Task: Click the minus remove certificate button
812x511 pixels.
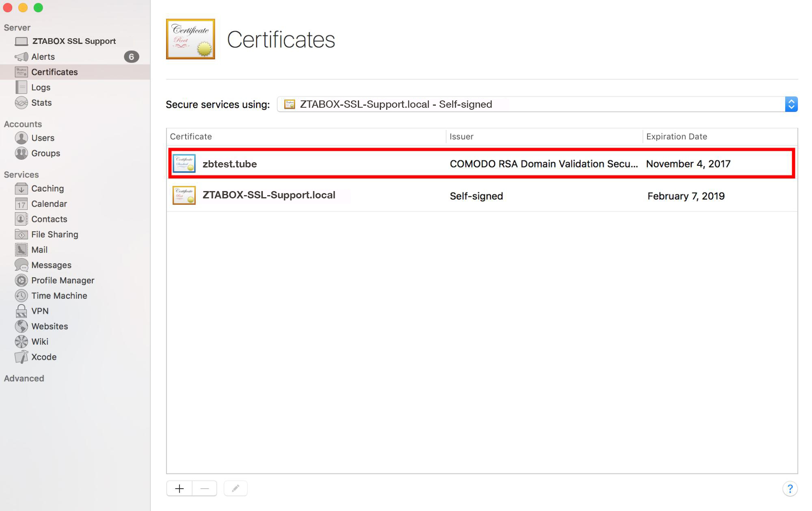Action: click(205, 488)
